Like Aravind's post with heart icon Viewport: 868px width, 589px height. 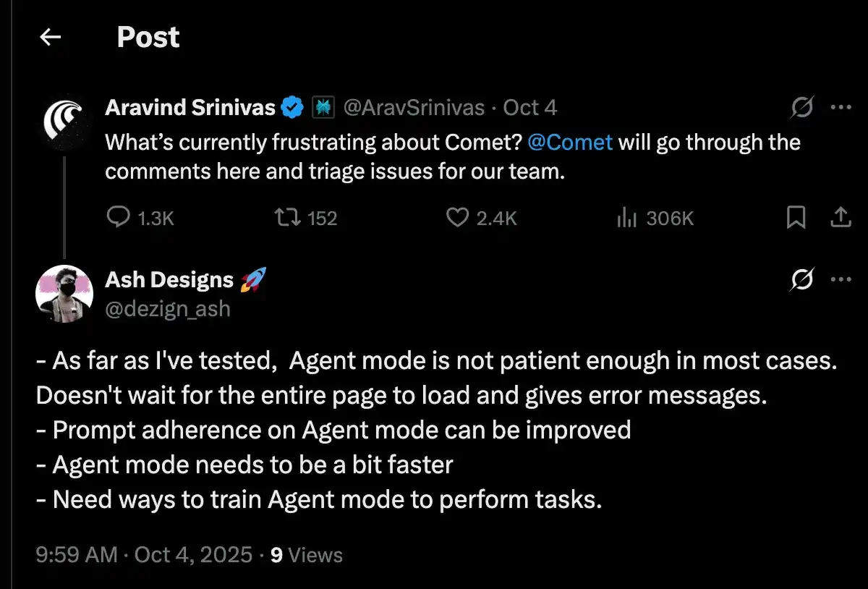(x=457, y=217)
